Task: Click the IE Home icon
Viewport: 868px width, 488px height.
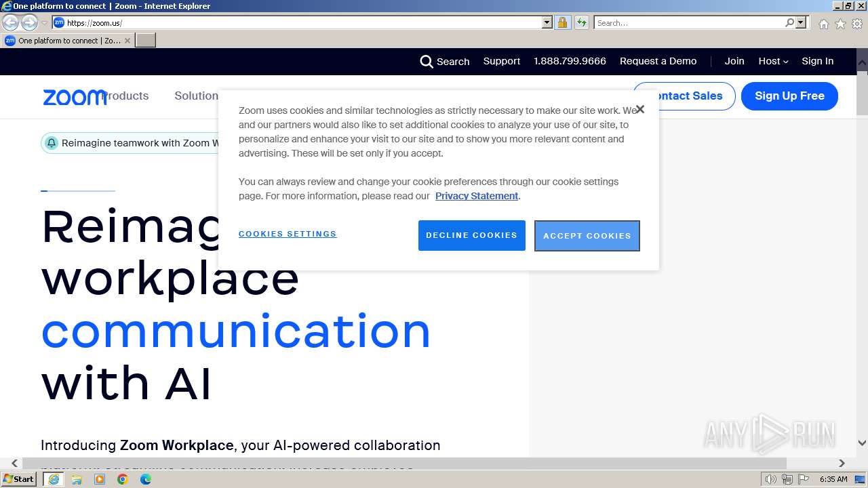Action: pyautogui.click(x=823, y=24)
